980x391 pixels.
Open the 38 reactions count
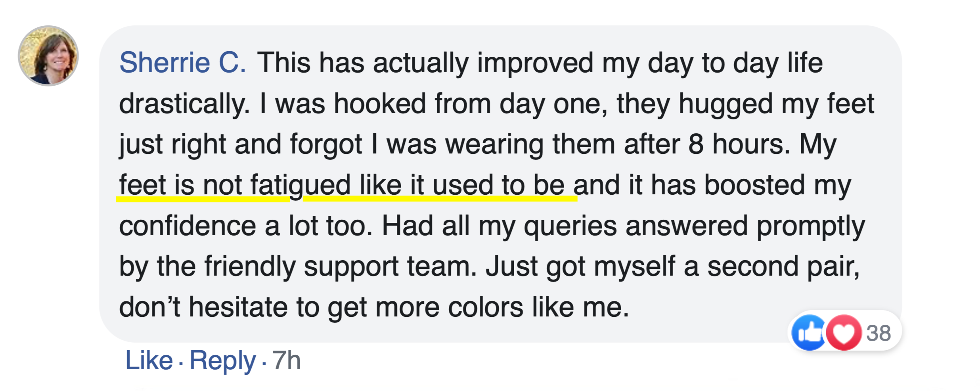click(x=879, y=333)
